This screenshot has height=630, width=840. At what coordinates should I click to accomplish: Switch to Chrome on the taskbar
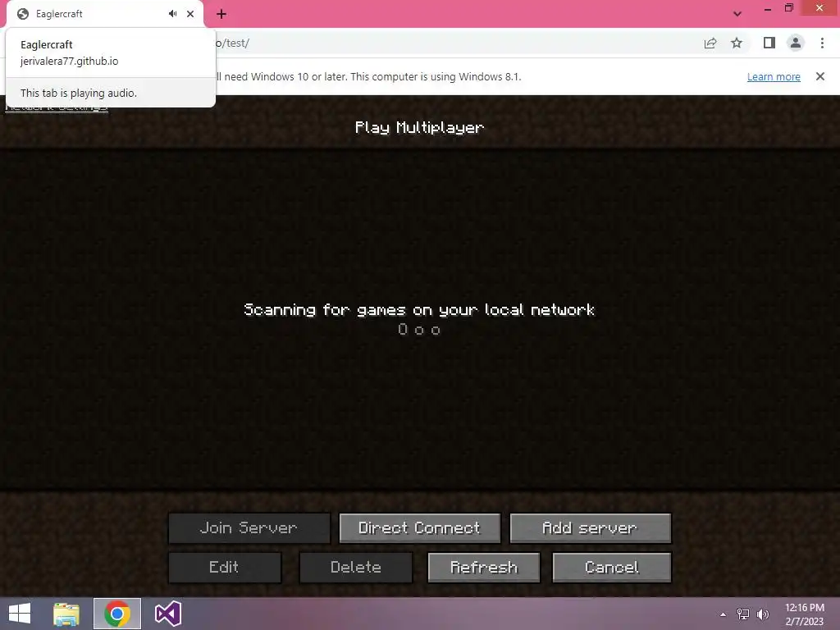pyautogui.click(x=117, y=614)
